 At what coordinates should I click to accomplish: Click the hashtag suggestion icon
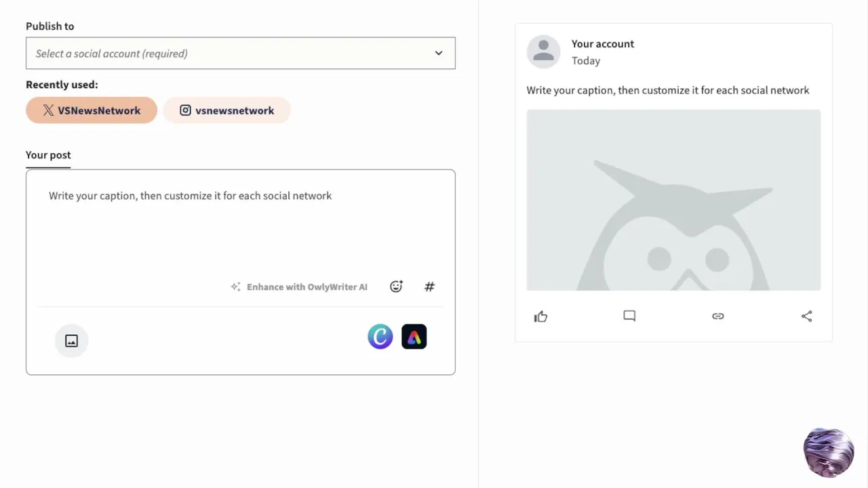(x=429, y=287)
